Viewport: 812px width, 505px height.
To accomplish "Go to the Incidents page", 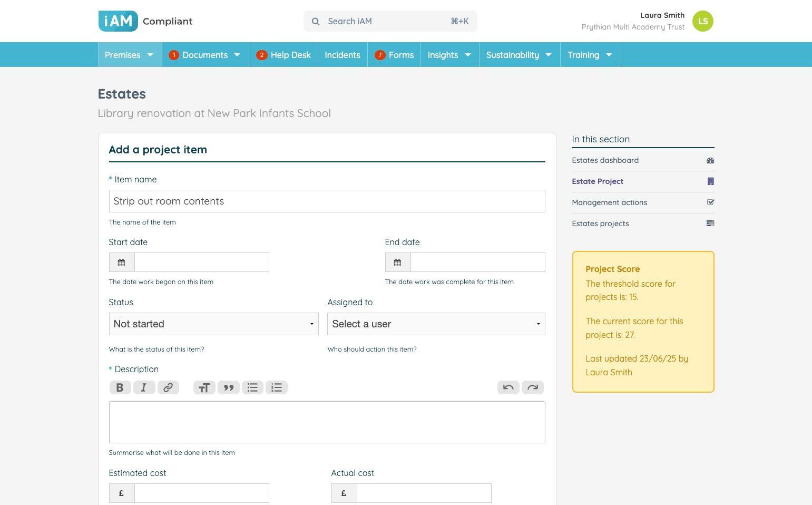I will tap(343, 55).
